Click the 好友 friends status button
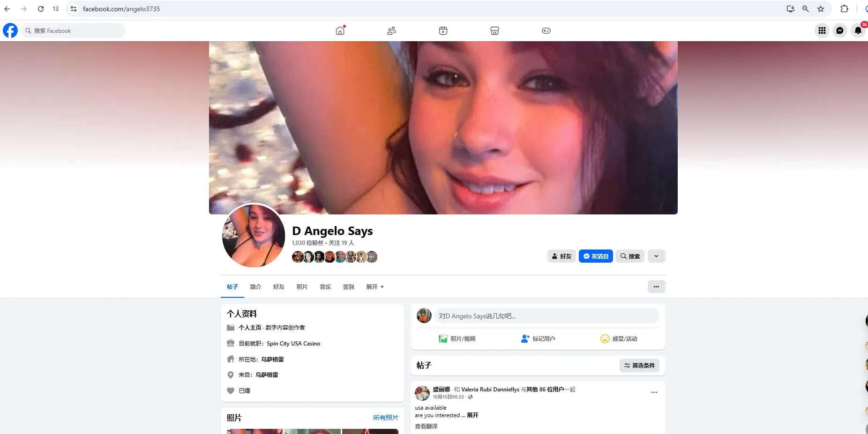Image resolution: width=868 pixels, height=434 pixels. [x=561, y=256]
